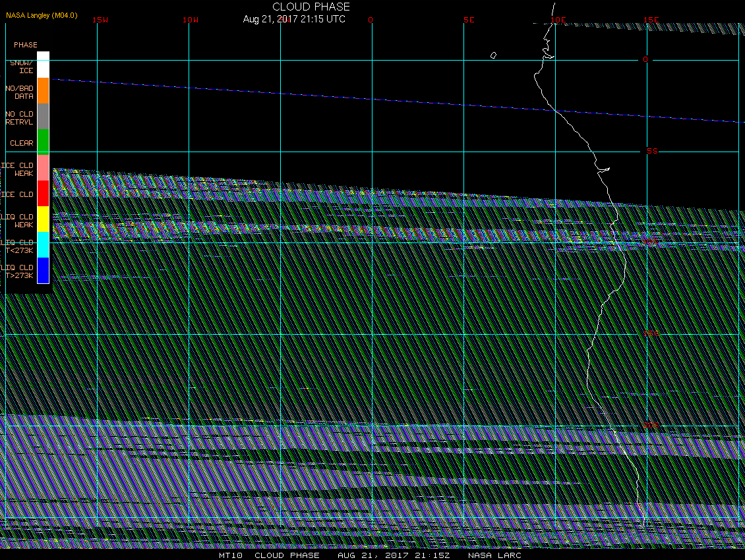Image resolution: width=745 pixels, height=560 pixels.
Task: Click the 'NO/BAD DATA' legend text
Action: tap(20, 92)
